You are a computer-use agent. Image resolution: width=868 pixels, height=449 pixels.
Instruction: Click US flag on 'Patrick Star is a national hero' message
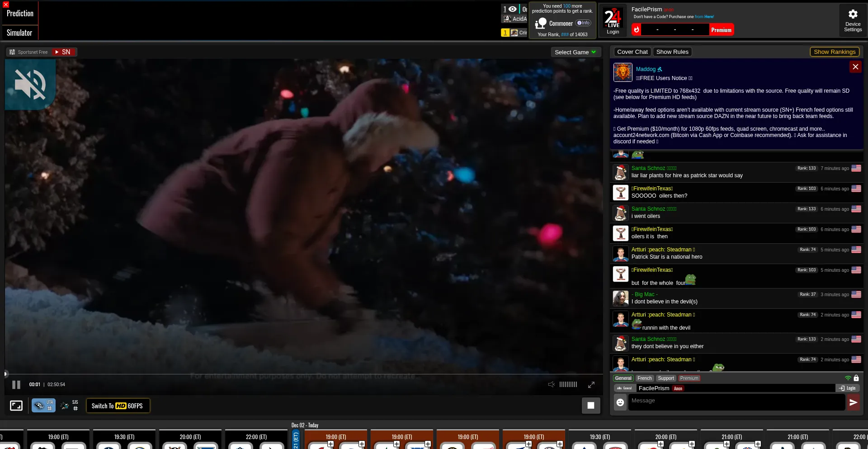pos(856,250)
